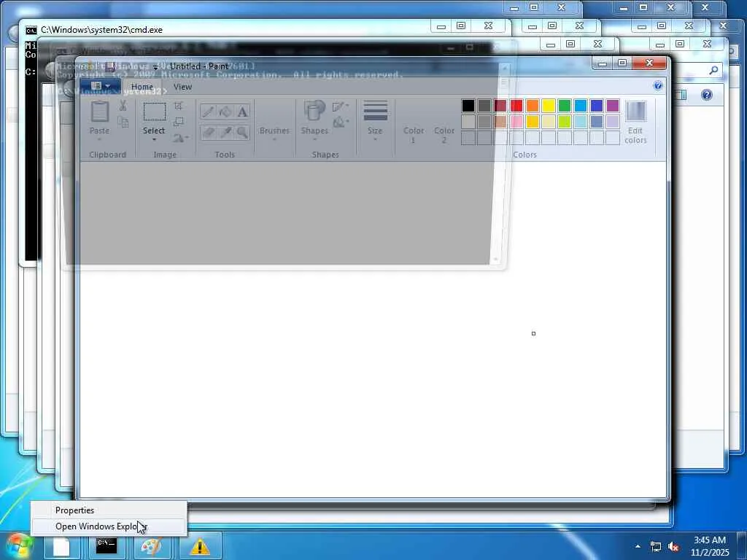Click the Cut scissors icon in Paint
This screenshot has height=560, width=747.
coord(123,105)
